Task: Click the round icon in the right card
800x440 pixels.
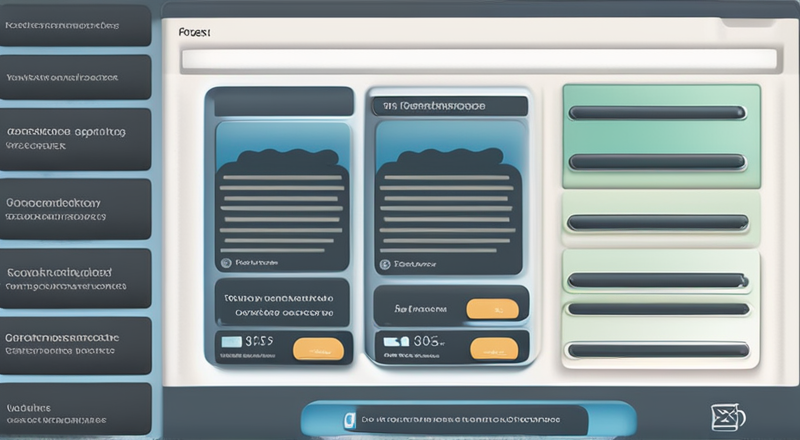Action: pos(384,265)
